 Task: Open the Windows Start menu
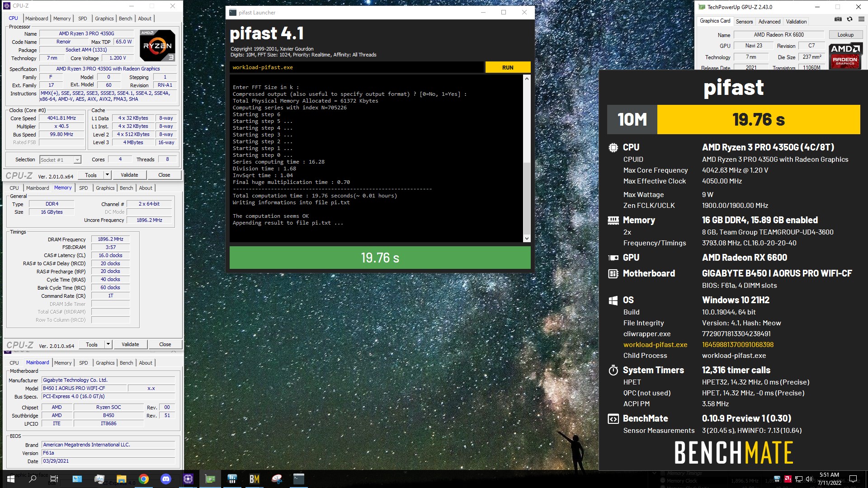point(11,479)
